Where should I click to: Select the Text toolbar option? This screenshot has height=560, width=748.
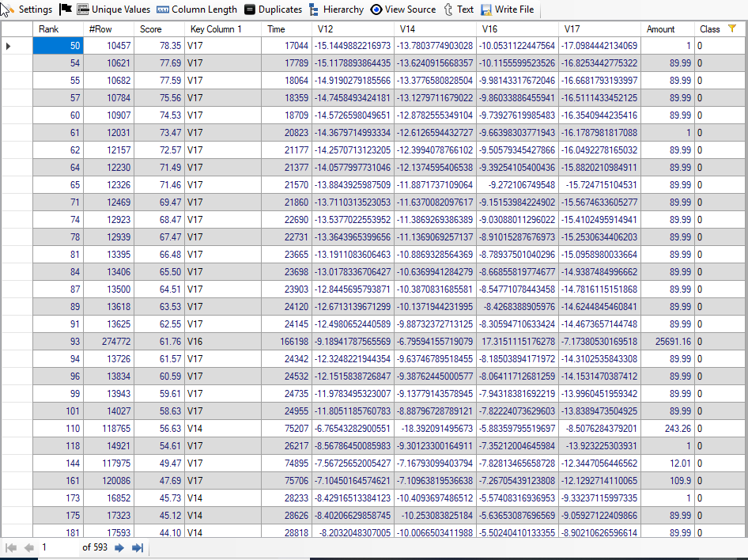click(x=459, y=9)
